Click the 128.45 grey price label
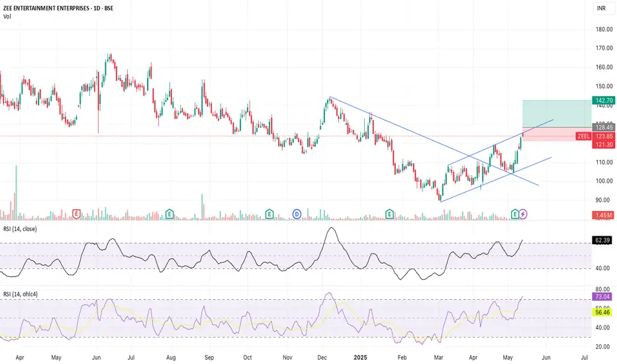The width and height of the screenshot is (617, 364). [603, 128]
